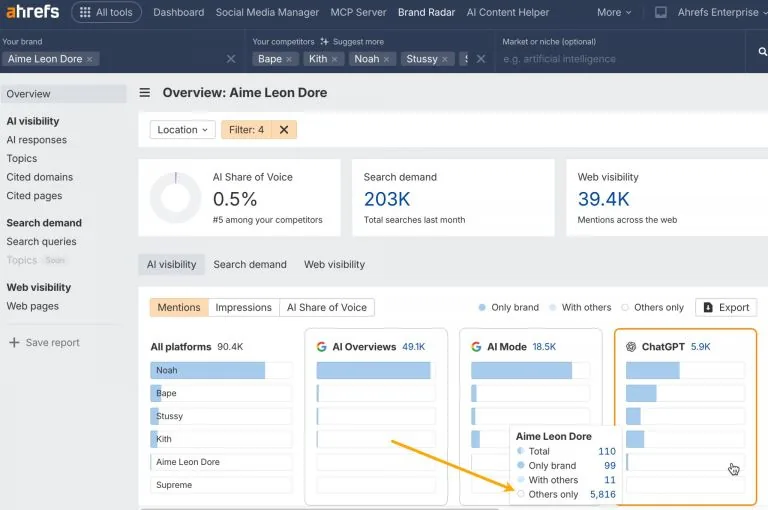
Task: Click the plus icon for Save report
Action: 14,342
